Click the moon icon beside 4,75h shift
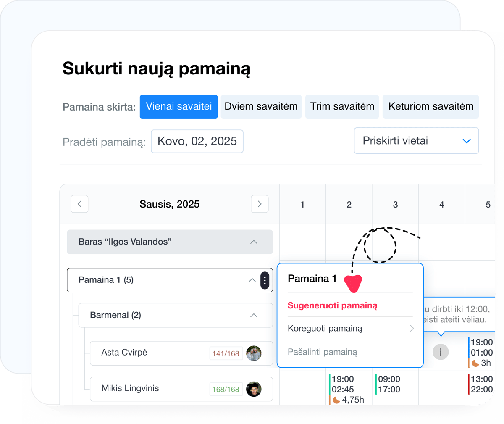Viewport: 504px width, 424px height. [x=336, y=400]
